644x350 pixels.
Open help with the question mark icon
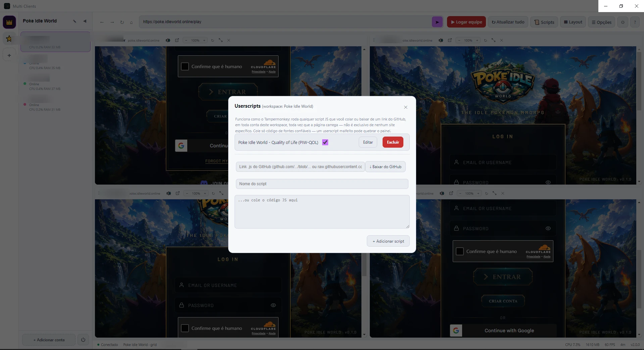(x=635, y=22)
